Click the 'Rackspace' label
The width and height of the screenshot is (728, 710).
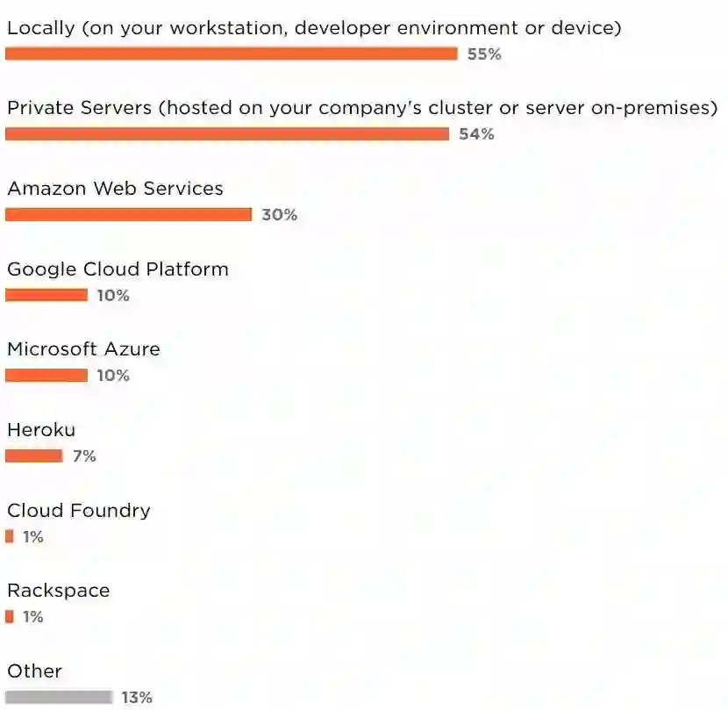click(x=59, y=591)
